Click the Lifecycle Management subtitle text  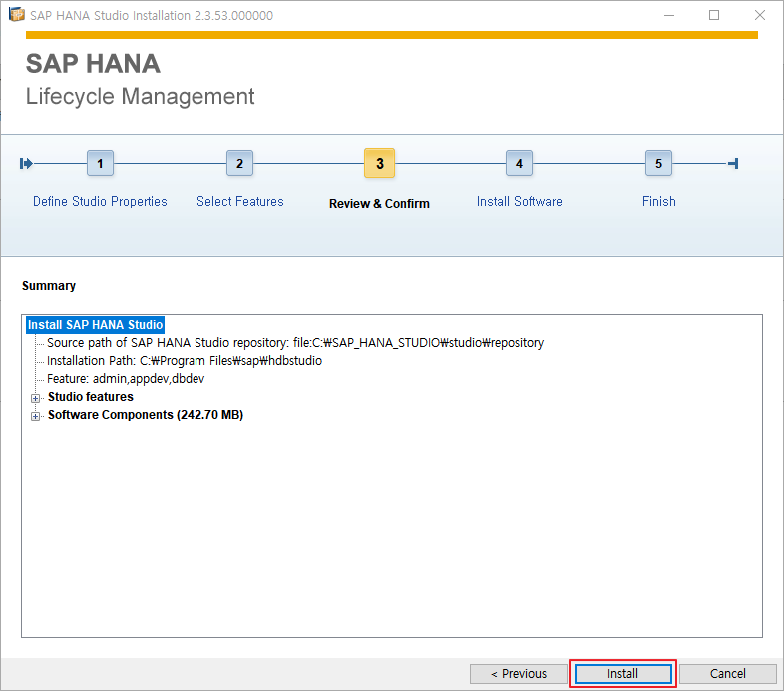(x=140, y=96)
